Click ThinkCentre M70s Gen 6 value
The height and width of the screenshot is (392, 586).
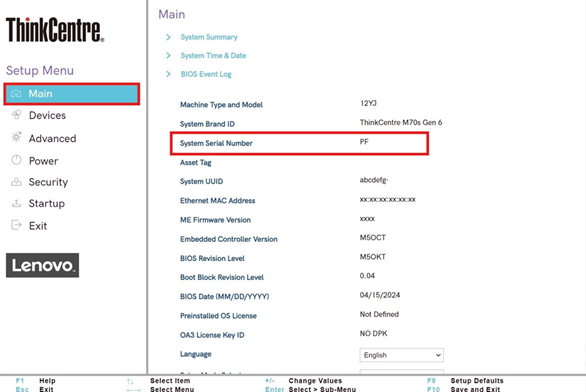tap(401, 123)
